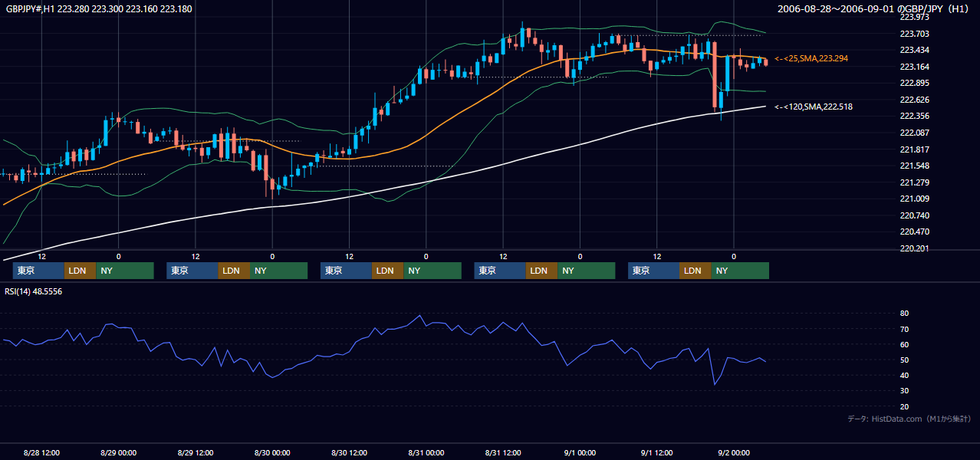Click price axis label 220.470
This screenshot has height=460, width=980.
913,232
